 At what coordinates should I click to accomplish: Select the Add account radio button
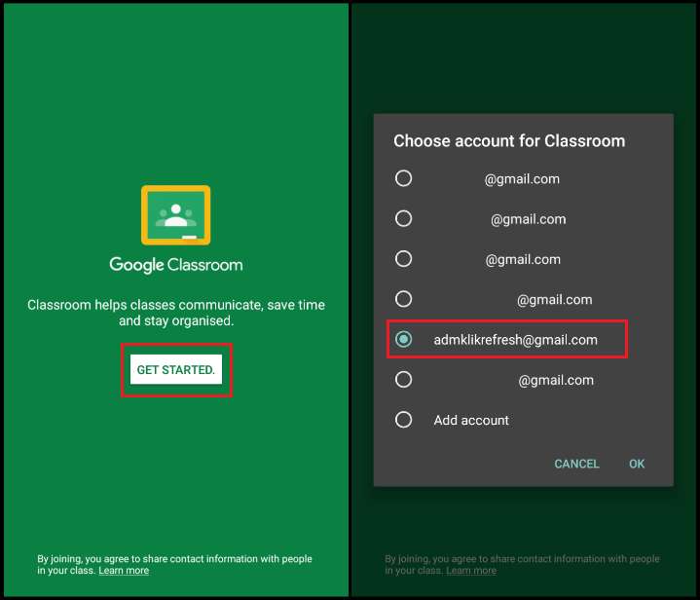[404, 420]
